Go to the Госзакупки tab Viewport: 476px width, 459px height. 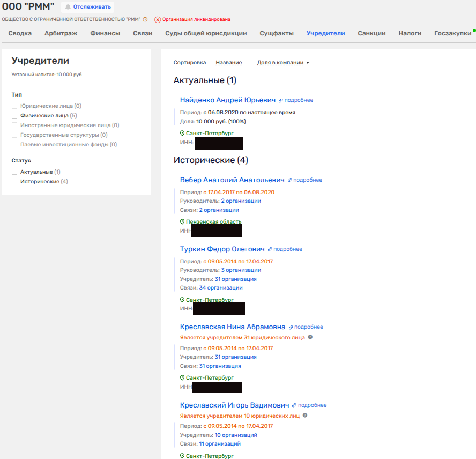pyautogui.click(x=452, y=33)
